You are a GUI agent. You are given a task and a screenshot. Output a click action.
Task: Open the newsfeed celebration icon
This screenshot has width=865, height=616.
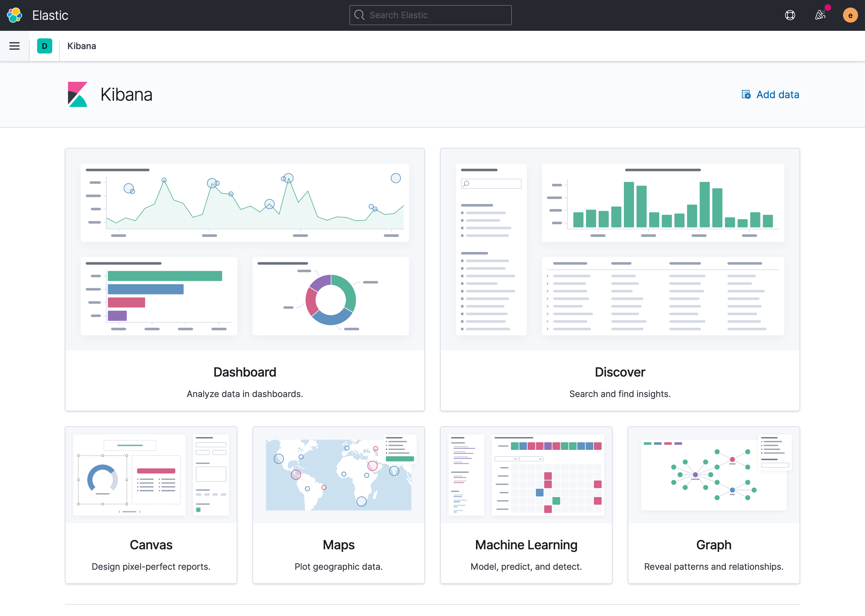[x=820, y=15]
